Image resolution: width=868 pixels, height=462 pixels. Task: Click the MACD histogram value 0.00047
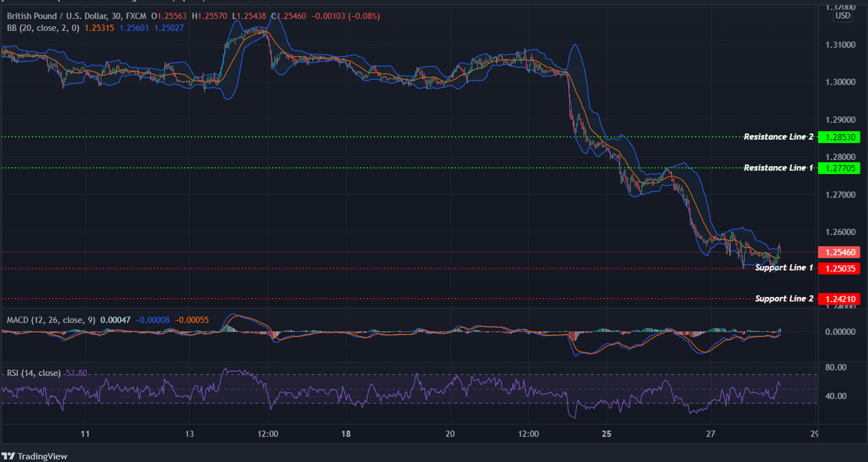[115, 320]
